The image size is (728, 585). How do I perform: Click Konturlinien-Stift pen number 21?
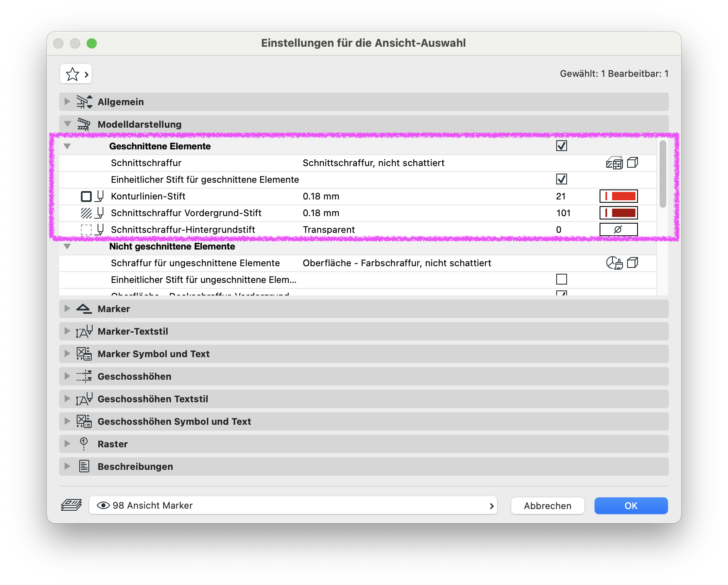pos(561,196)
